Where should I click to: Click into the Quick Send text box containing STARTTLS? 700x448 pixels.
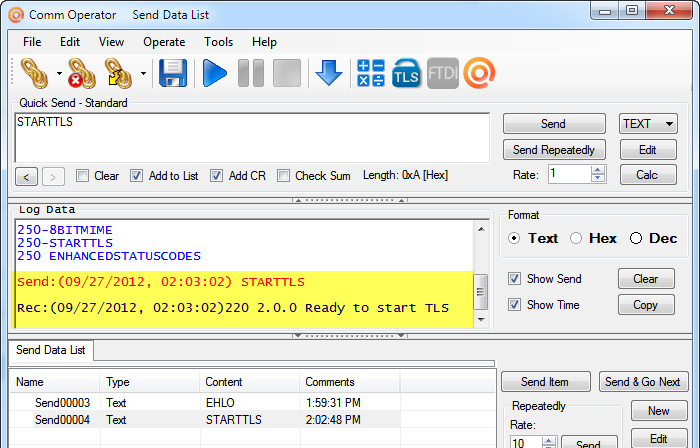(x=252, y=138)
